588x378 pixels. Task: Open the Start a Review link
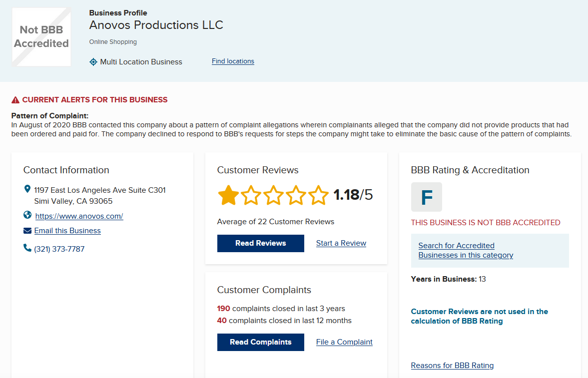coord(341,243)
